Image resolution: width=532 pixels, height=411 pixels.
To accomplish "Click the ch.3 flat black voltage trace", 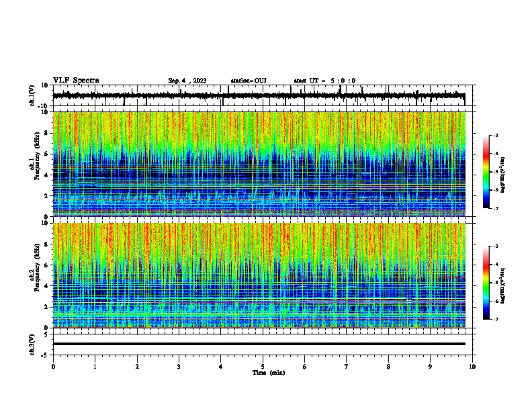I will [259, 344].
